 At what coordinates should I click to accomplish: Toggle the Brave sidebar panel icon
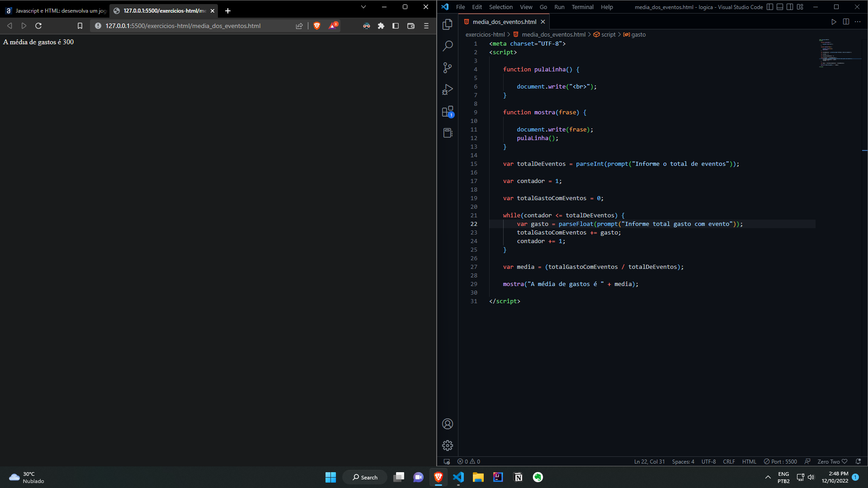coord(396,26)
